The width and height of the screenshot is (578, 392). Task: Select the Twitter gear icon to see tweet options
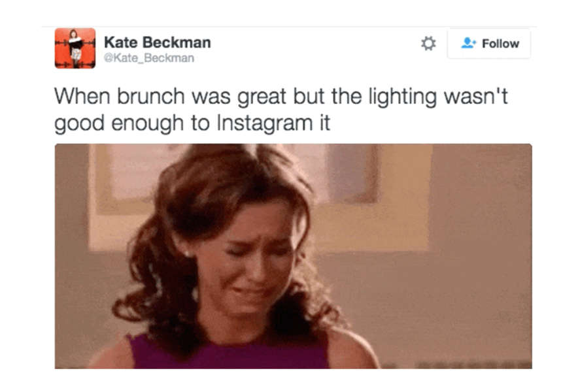430,42
